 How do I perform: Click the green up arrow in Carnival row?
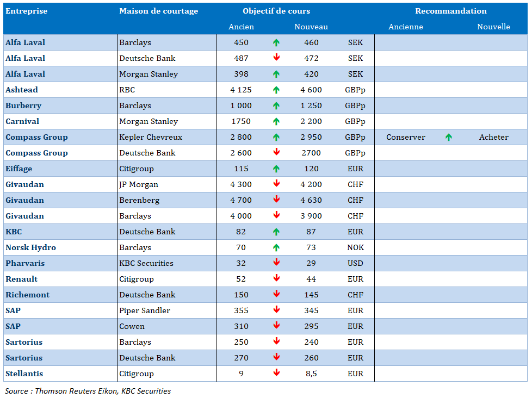point(276,121)
